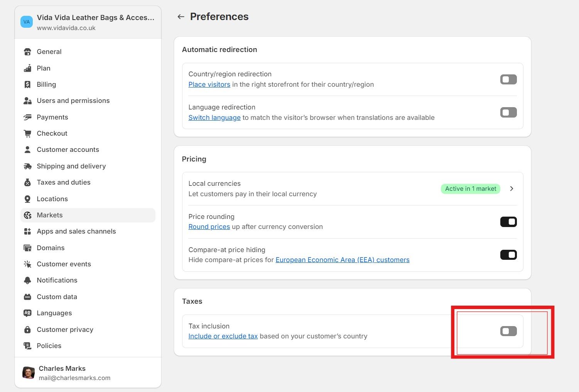
Task: Go to Users and permissions
Action: pyautogui.click(x=73, y=101)
